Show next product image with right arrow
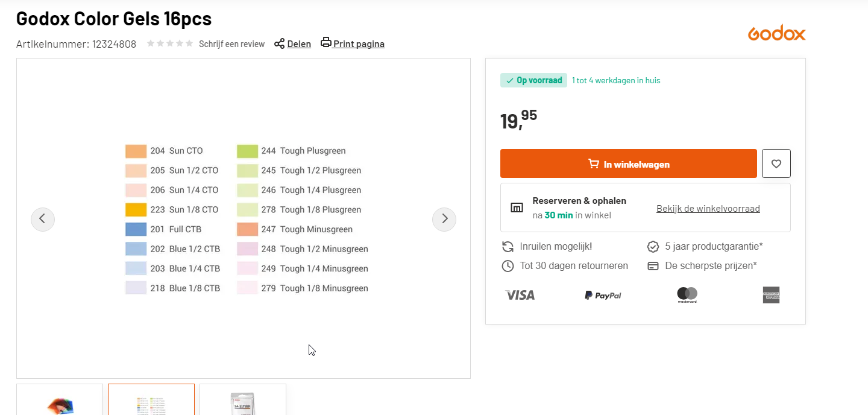 (444, 219)
